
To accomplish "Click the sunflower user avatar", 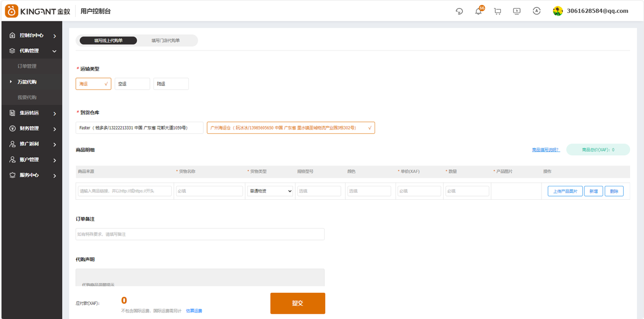I will 558,11.
